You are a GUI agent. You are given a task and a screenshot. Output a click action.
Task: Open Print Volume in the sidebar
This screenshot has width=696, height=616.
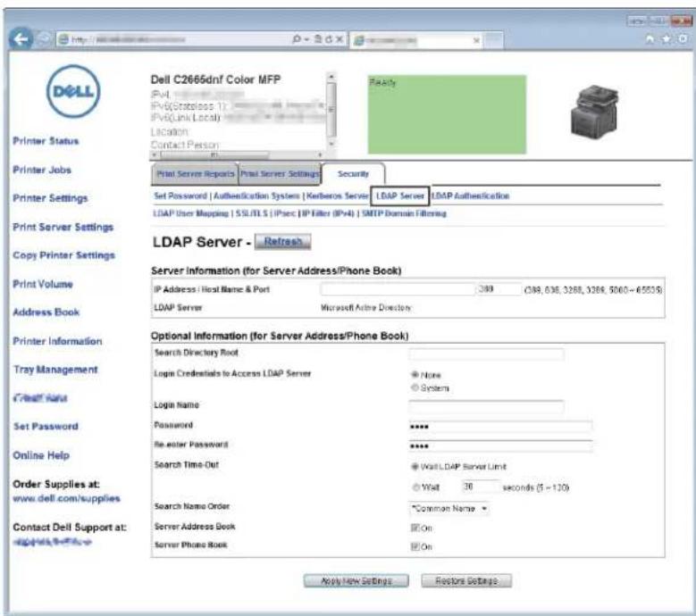tap(43, 284)
